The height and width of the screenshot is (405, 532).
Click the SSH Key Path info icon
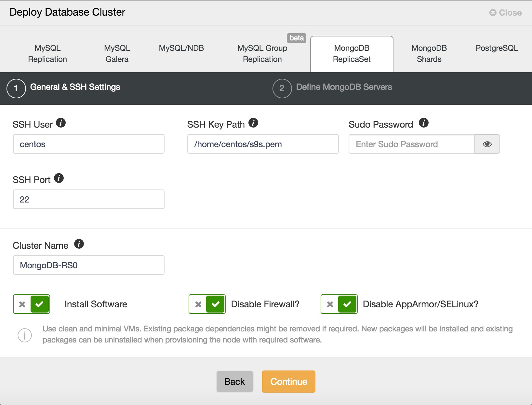pos(253,123)
